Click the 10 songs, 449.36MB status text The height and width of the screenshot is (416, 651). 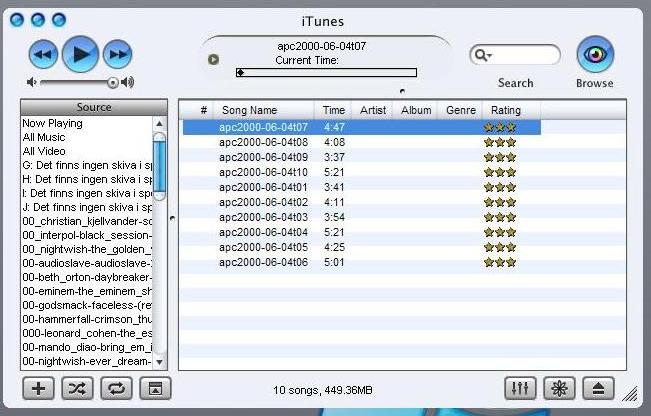[323, 390]
